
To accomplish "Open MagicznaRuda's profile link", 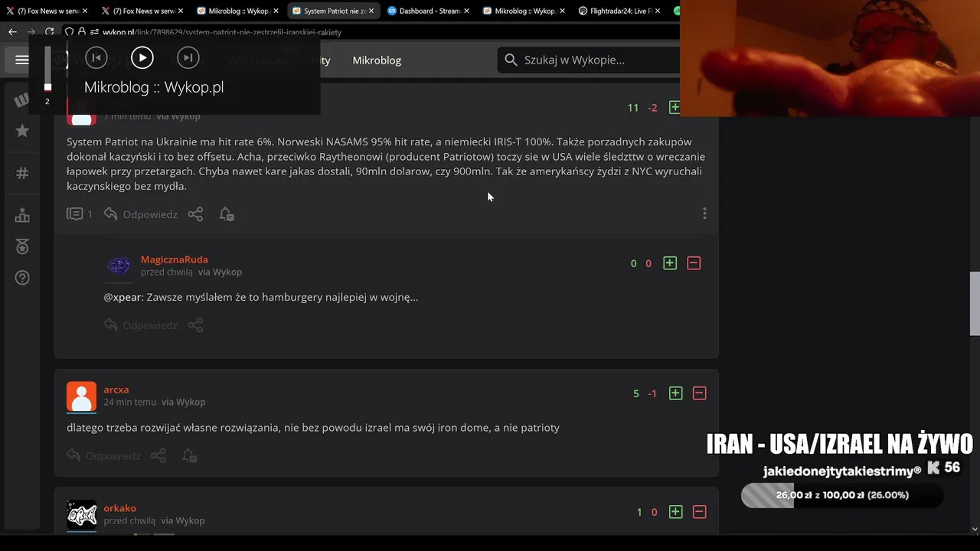I will pos(175,259).
